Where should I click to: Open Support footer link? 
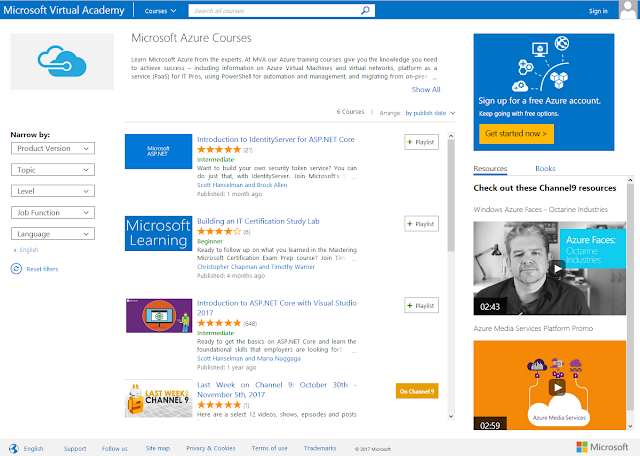[75, 448]
